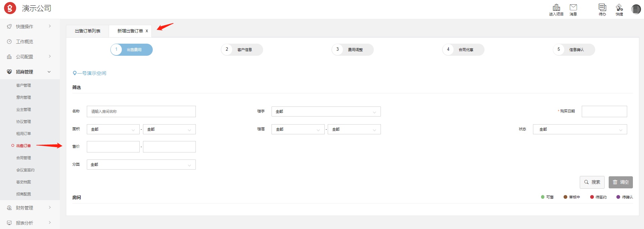This screenshot has width=644, height=229.
Task: Click the 名称 room name input field
Action: 141,111
